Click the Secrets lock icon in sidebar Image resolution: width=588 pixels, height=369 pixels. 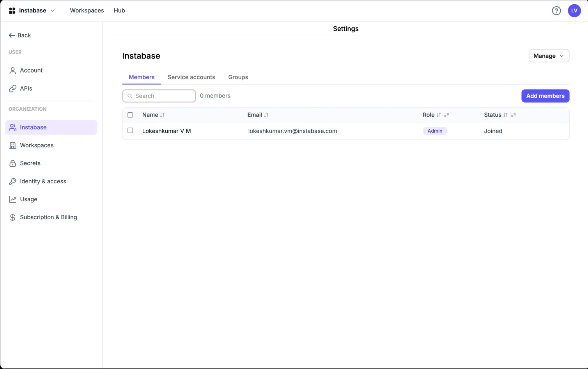point(13,163)
